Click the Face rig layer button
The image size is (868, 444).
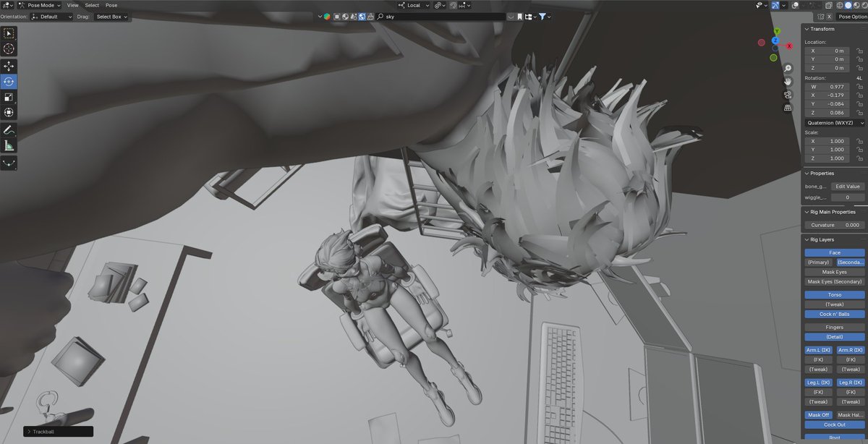(835, 253)
